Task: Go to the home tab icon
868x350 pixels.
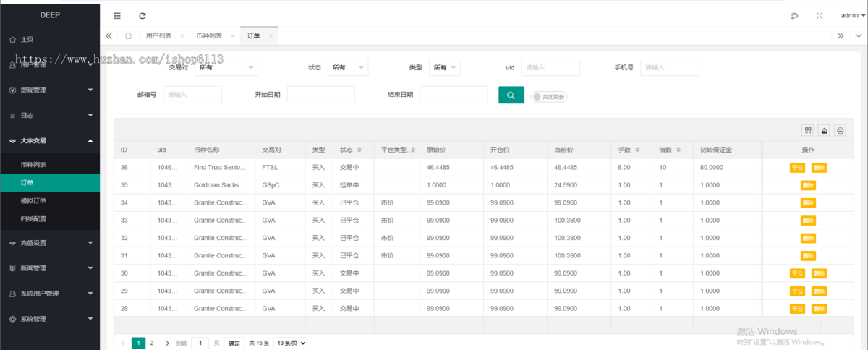Action: click(x=128, y=35)
